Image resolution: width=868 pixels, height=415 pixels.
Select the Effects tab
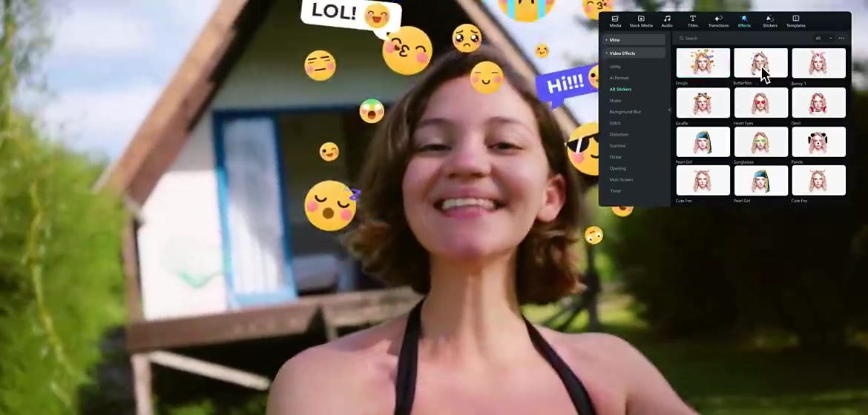pyautogui.click(x=745, y=21)
